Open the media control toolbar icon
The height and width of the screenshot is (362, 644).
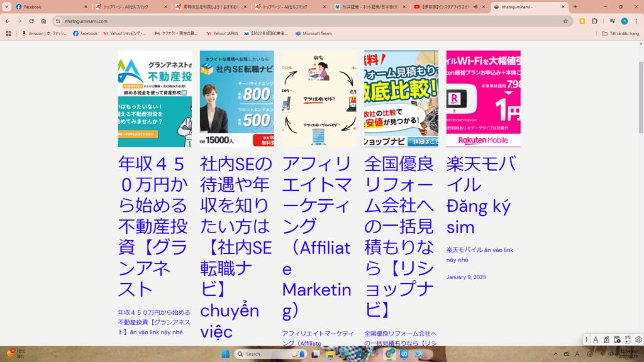tap(613, 21)
